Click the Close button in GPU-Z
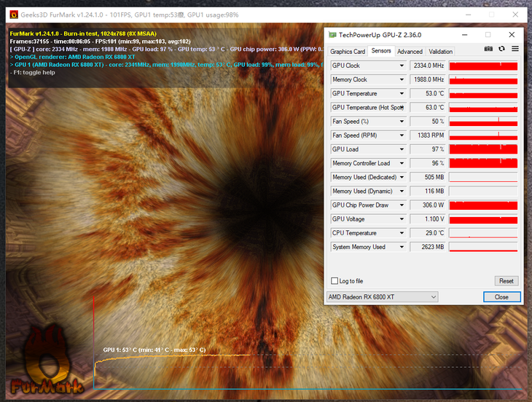This screenshot has width=532, height=402. point(501,297)
